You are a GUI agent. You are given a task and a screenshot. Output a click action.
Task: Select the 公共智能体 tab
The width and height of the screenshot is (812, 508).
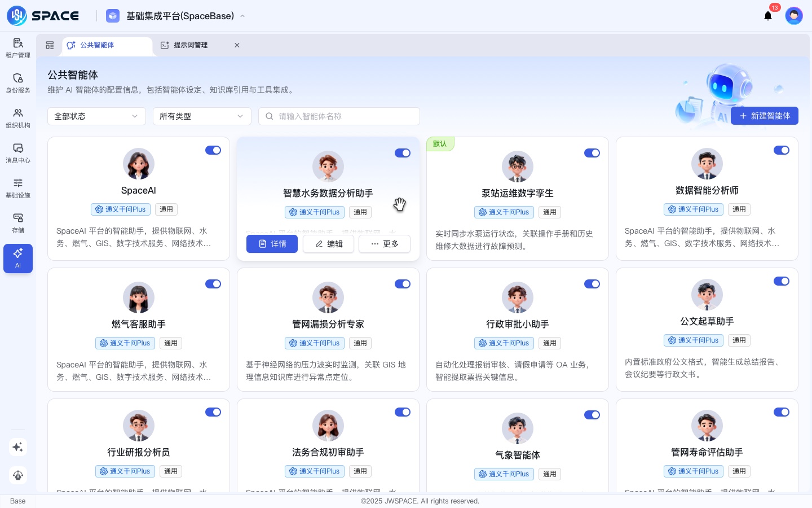click(x=97, y=45)
